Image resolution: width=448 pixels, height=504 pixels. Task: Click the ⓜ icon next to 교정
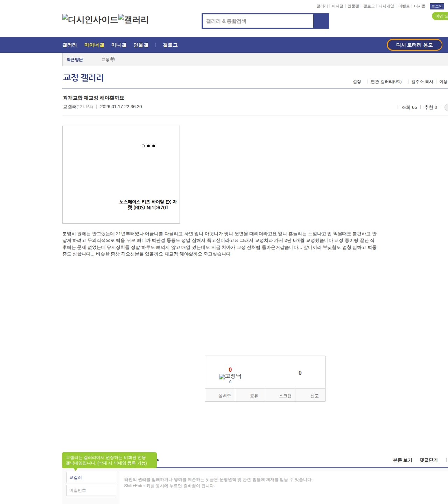tap(112, 59)
